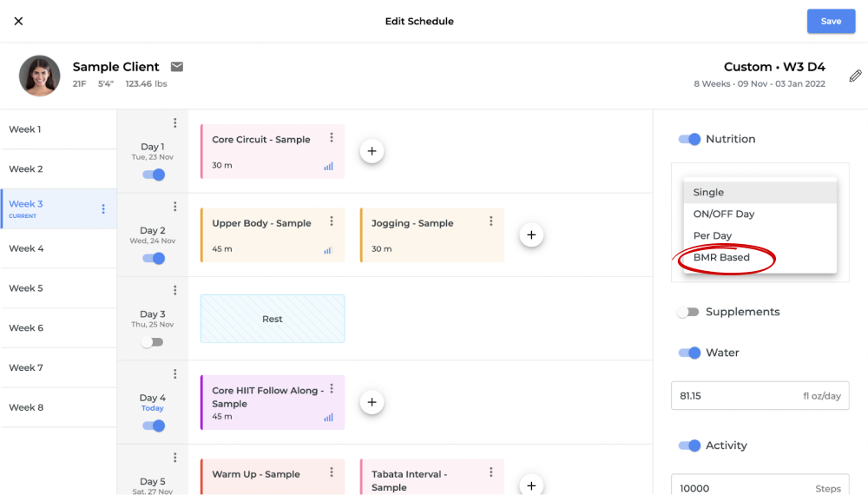This screenshot has width=868, height=495.
Task: Open three-dot menu on Jogging - Sample card
Action: tap(491, 221)
